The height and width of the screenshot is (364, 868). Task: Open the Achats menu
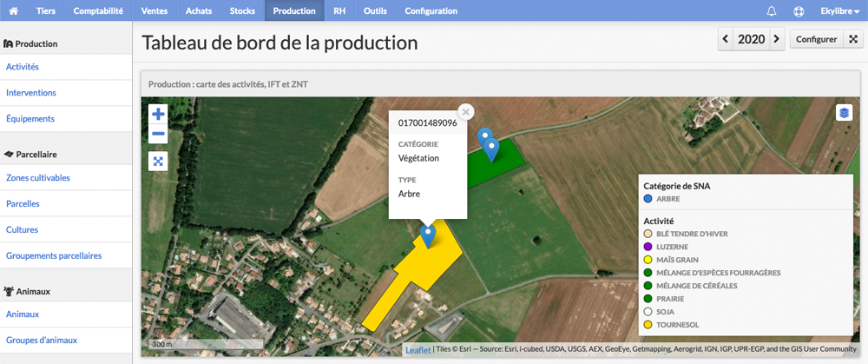199,10
